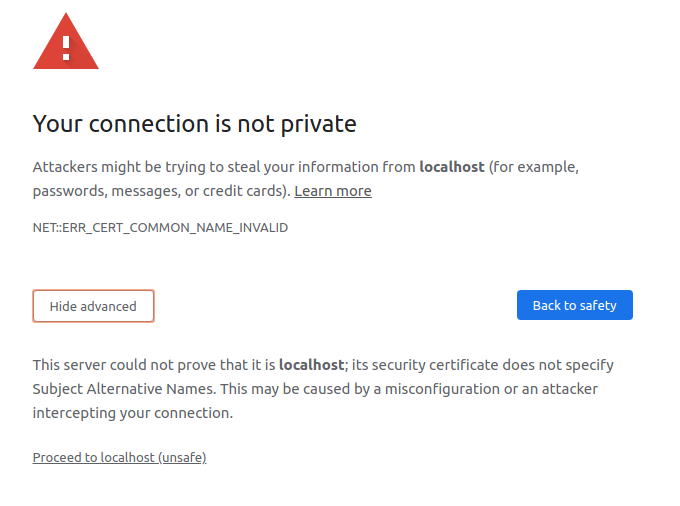Select bold localhost in the server proof paragraph
The height and width of the screenshot is (506, 680).
click(x=311, y=365)
